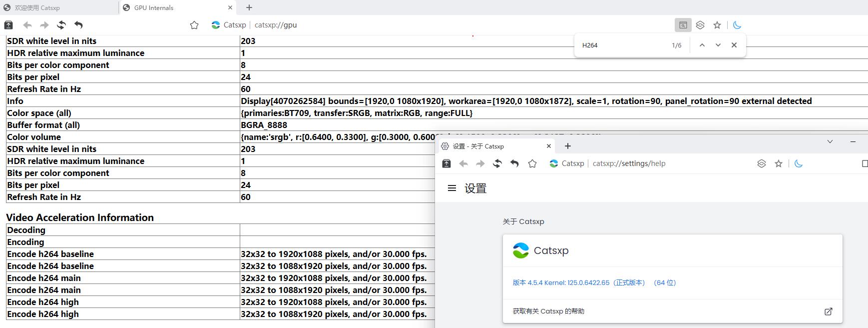The height and width of the screenshot is (328, 868).
Task: Click the outlined star next to the catsxp://gpu address
Action: pos(194,25)
